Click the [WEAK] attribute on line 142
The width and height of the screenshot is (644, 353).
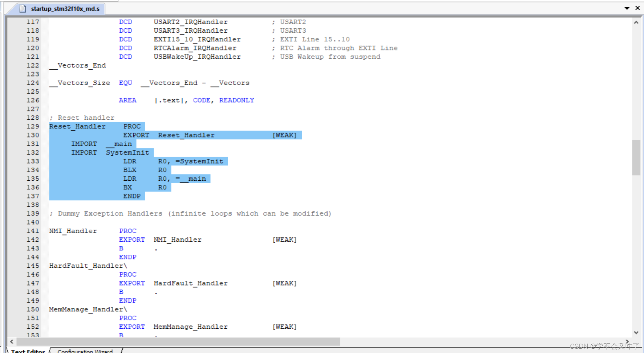click(284, 239)
